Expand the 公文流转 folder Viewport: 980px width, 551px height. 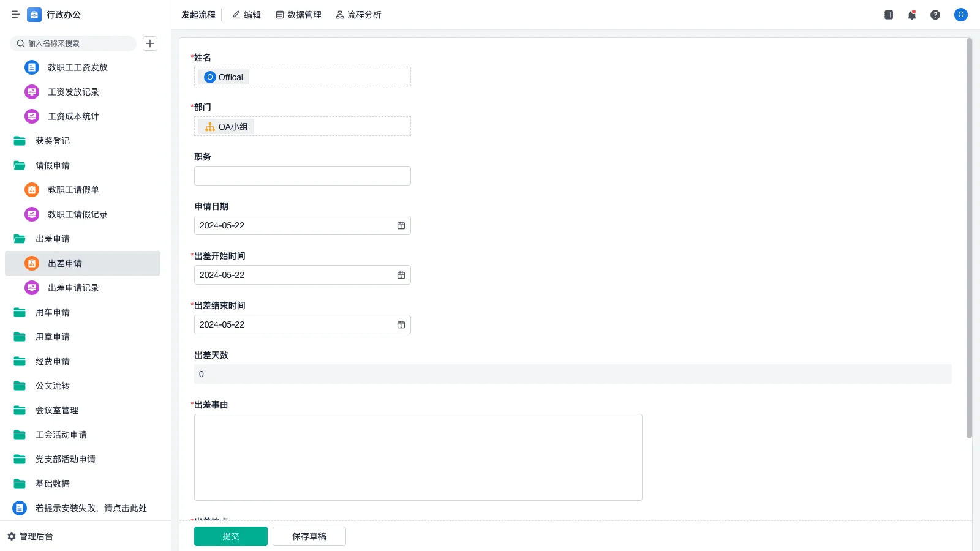click(x=83, y=386)
